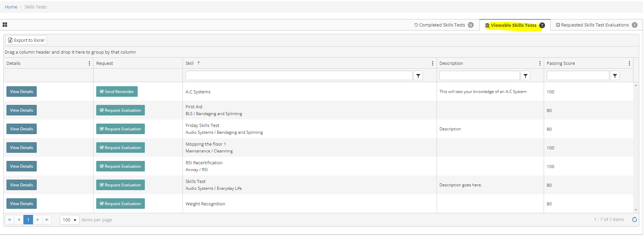
Task: Open the Details column options menu
Action: coord(89,63)
